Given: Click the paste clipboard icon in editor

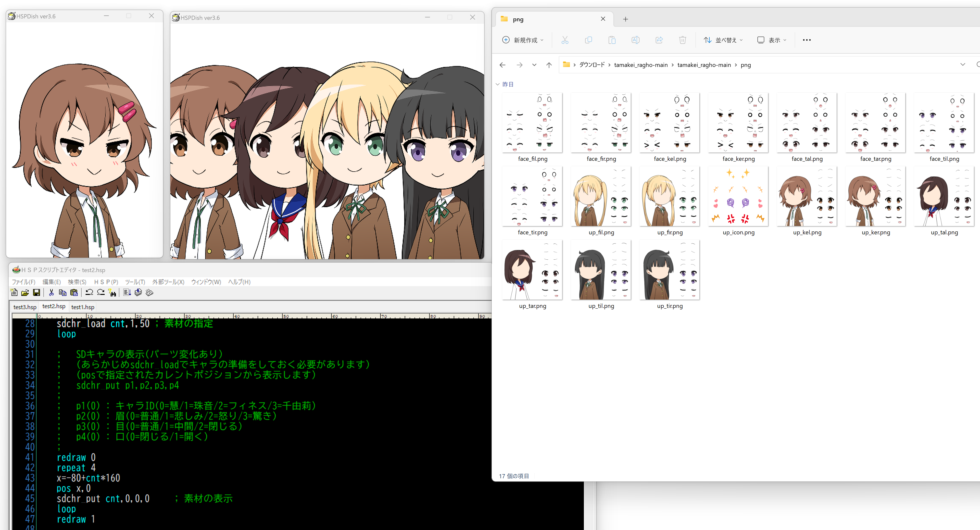Looking at the screenshot, I should click(x=74, y=293).
